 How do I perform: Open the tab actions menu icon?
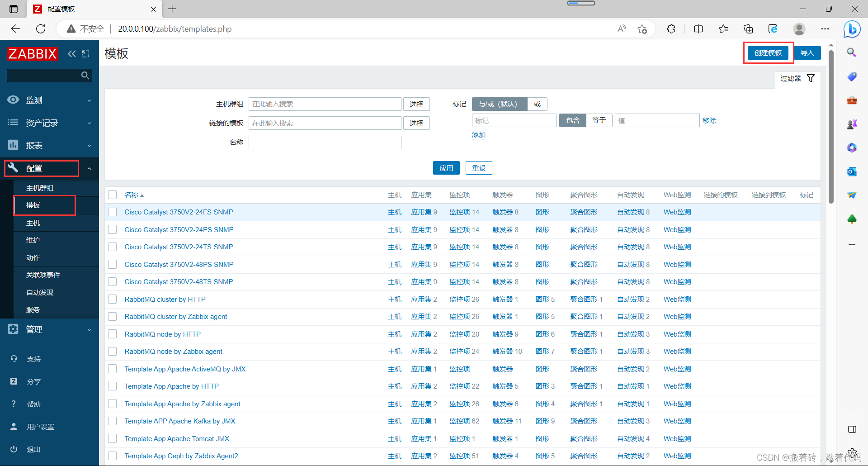[x=14, y=9]
